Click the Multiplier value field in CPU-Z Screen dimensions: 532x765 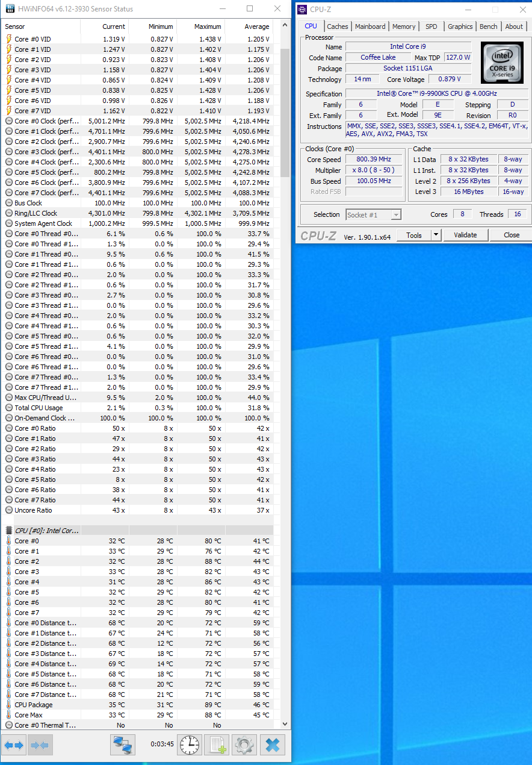[x=374, y=170]
